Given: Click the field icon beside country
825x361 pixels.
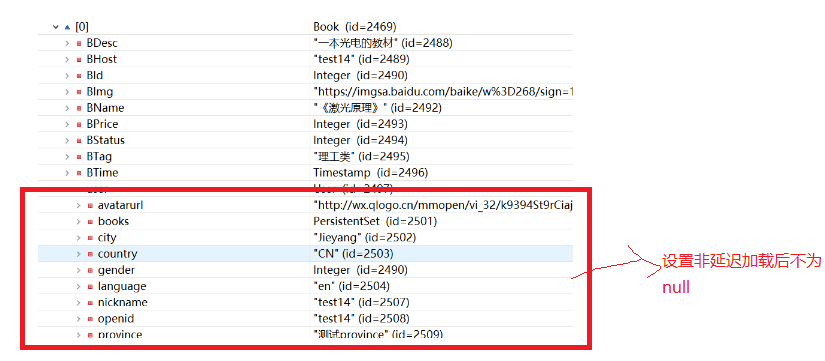Looking at the screenshot, I should pos(90,254).
